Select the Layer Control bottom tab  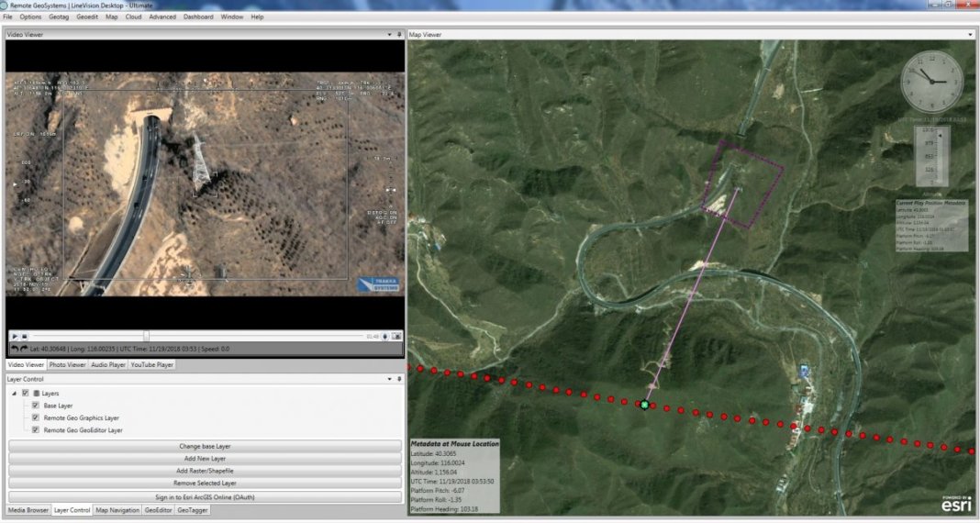click(72, 510)
